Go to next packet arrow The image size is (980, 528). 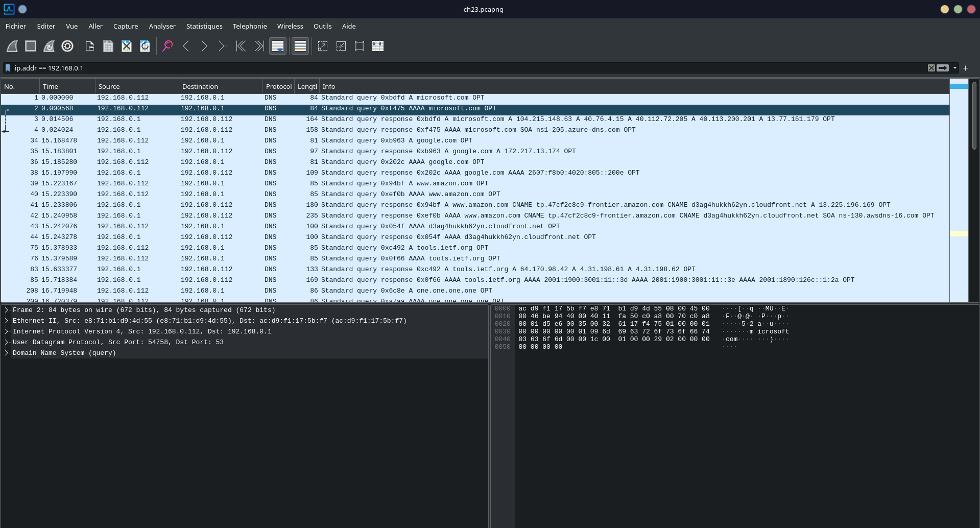click(x=204, y=46)
